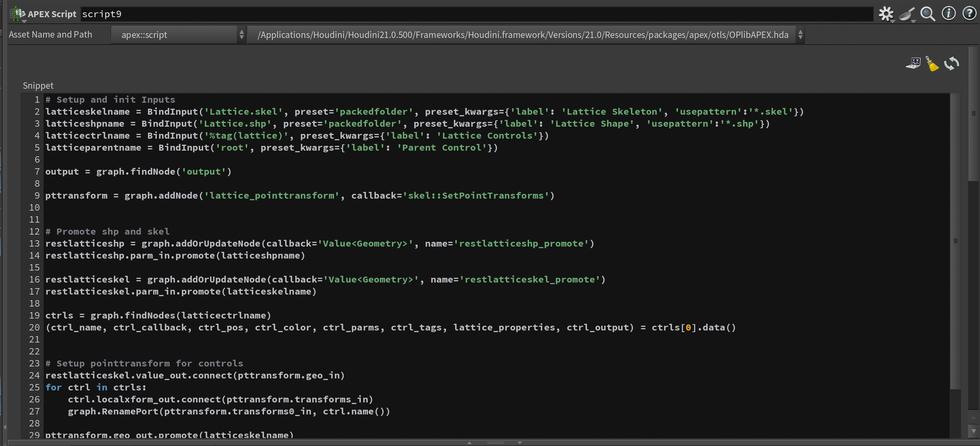Click the crashed laptop icon above snippet
This screenshot has height=446, width=980.
point(913,63)
